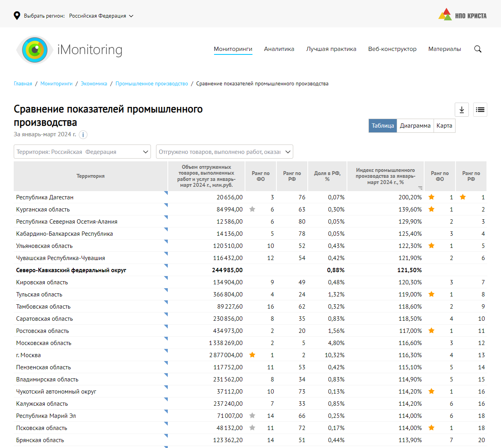The image size is (501, 448).
Task: Select the Тульская область row name
Action: (39, 294)
